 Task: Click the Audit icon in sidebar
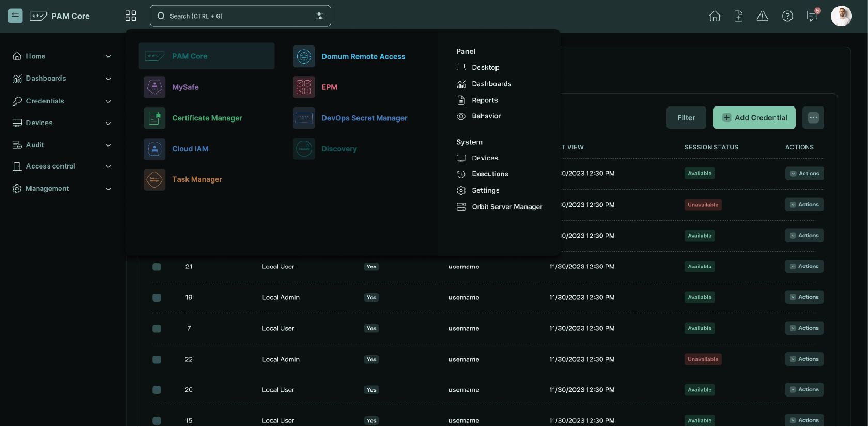coord(17,145)
